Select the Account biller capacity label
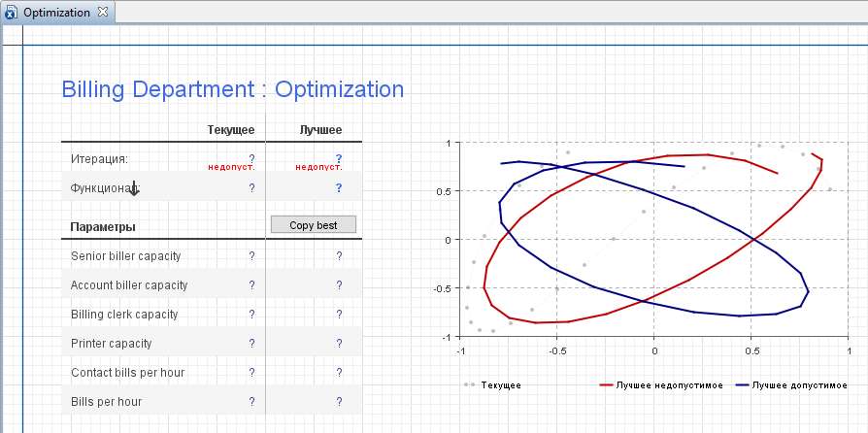The width and height of the screenshot is (868, 433). pos(129,285)
